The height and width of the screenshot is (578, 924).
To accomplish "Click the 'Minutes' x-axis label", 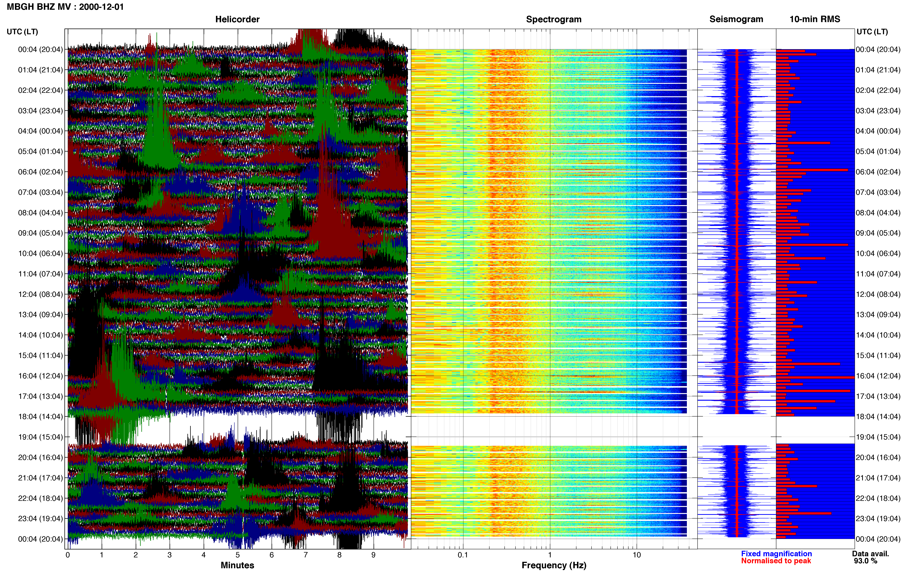I will [237, 565].
